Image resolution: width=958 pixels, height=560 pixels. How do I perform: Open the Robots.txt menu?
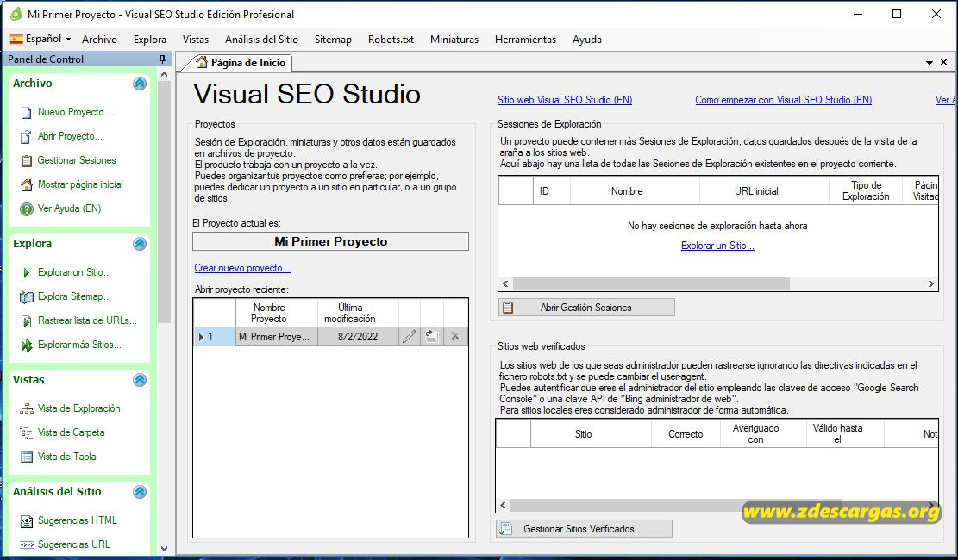coord(391,39)
